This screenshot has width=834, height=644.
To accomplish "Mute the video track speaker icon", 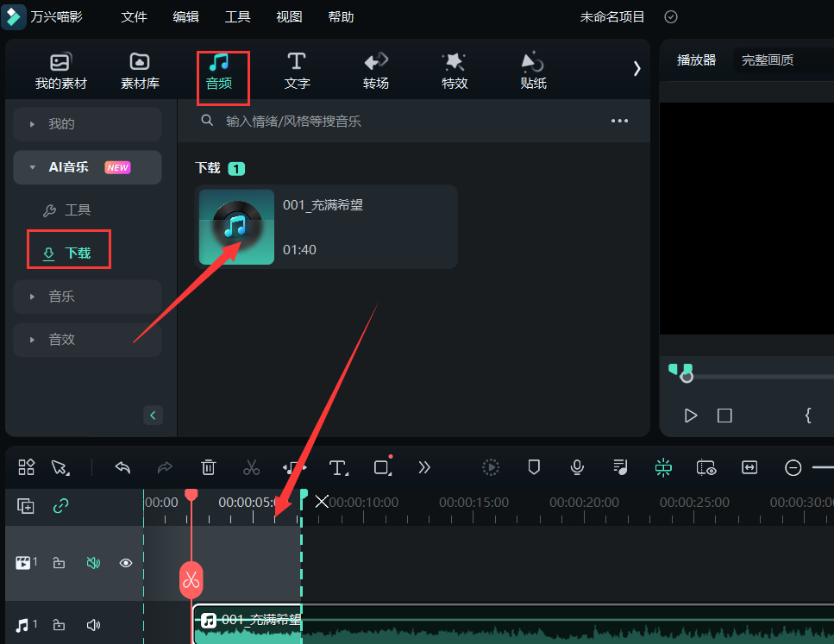I will [93, 562].
